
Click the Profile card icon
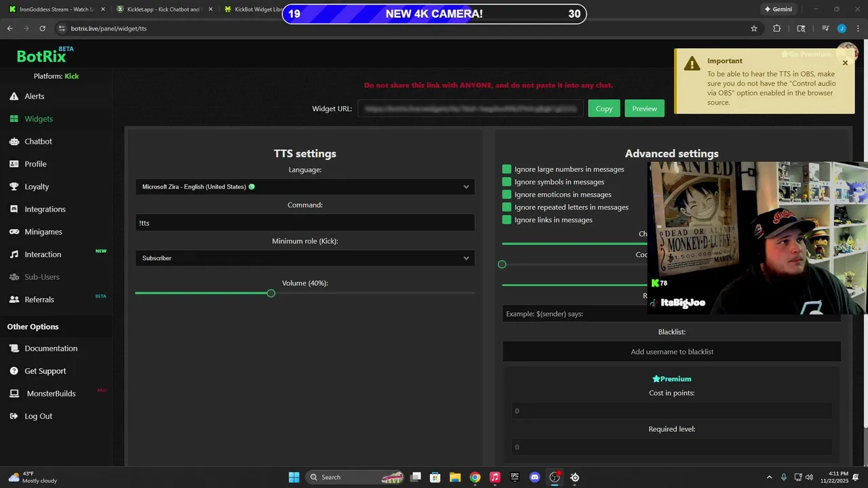14,164
